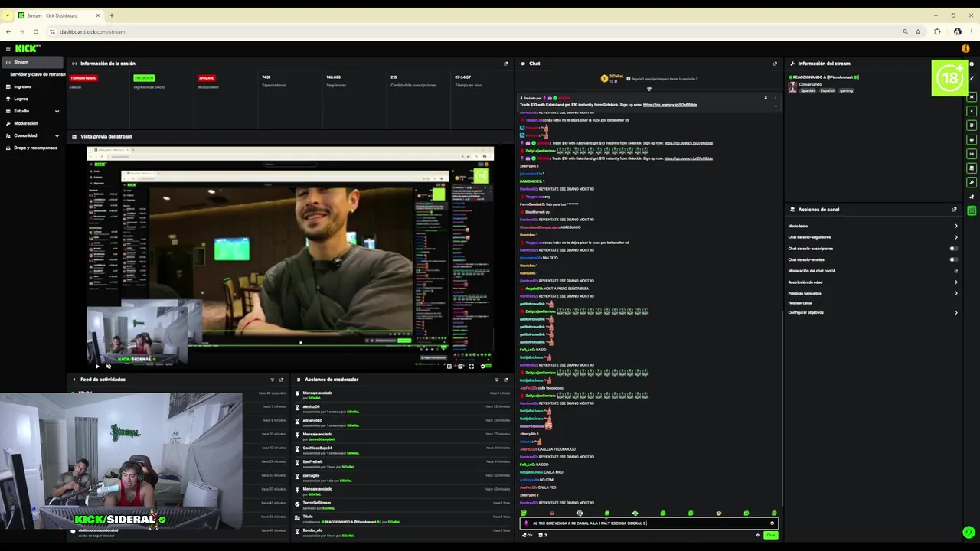Pop out the Información de la sesión panel
Viewport: 980px width, 551px height.
505,64
